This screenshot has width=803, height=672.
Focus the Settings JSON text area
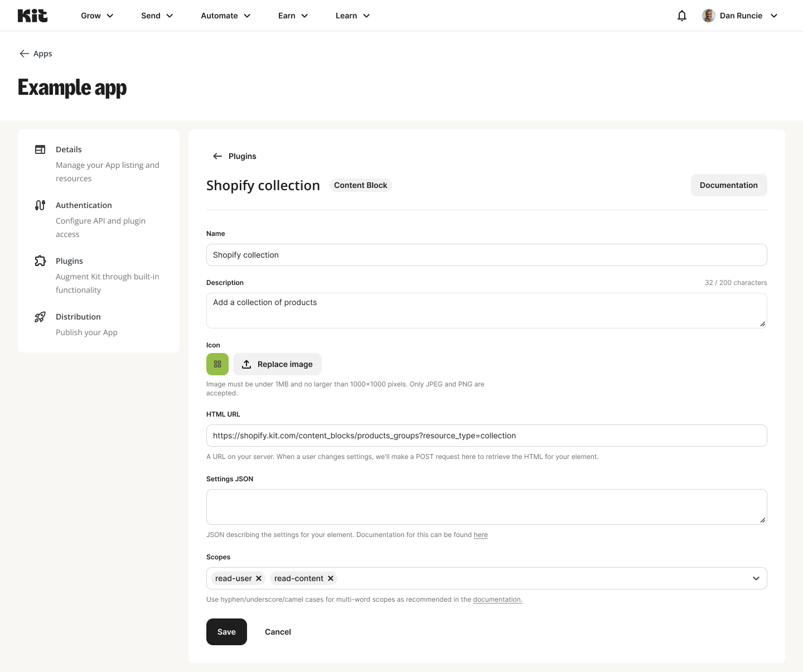click(x=487, y=507)
